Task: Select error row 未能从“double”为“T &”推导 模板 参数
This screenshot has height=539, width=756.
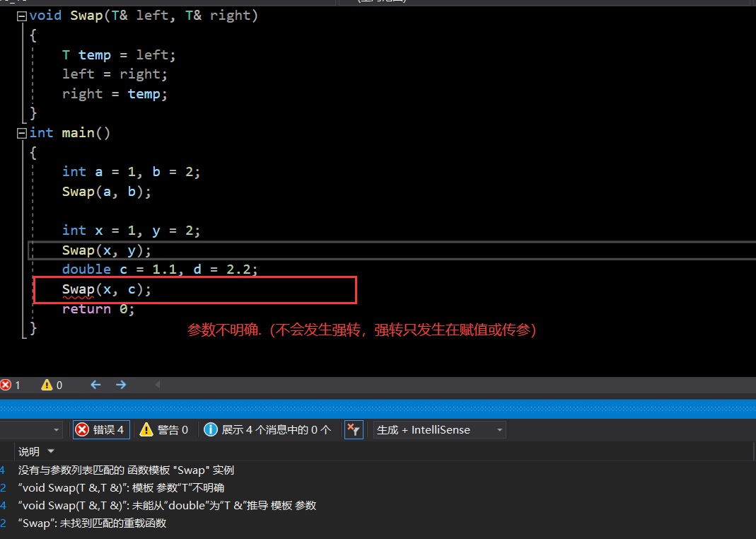Action: 167,505
